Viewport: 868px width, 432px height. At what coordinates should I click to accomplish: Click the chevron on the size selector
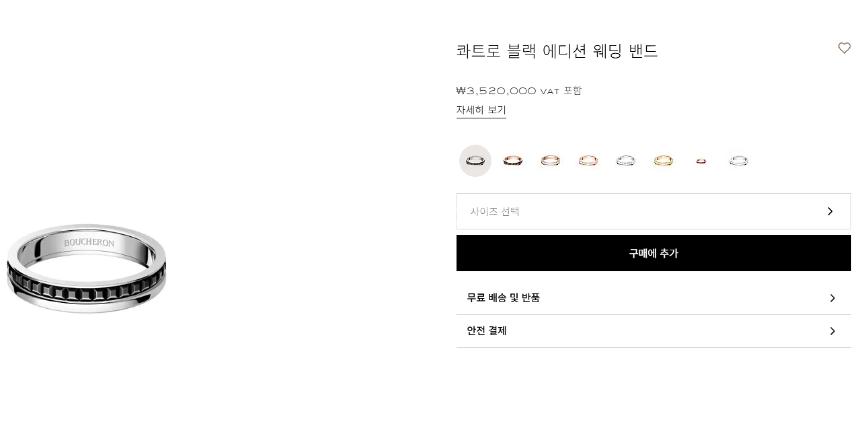pos(830,211)
